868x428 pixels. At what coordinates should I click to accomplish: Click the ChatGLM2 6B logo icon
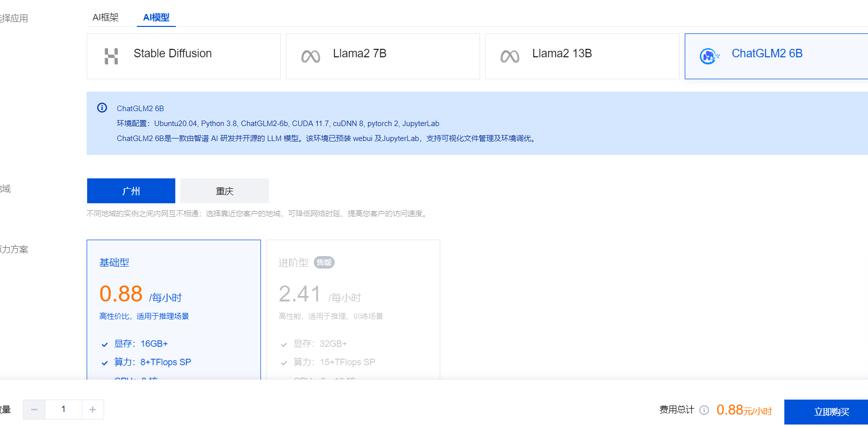click(710, 56)
